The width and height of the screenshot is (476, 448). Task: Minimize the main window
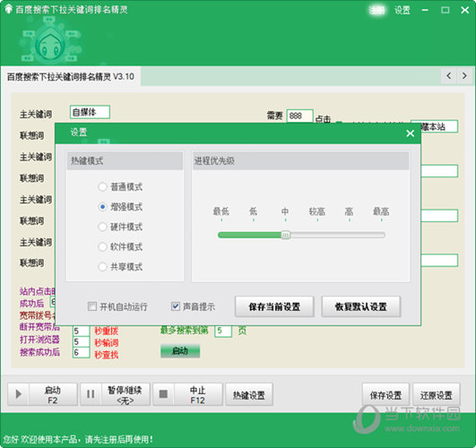[425, 10]
